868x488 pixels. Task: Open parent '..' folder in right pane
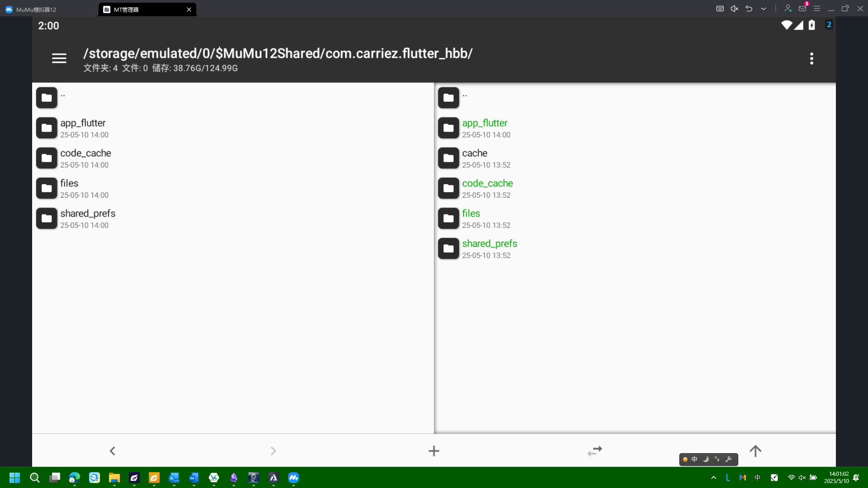tap(635, 98)
